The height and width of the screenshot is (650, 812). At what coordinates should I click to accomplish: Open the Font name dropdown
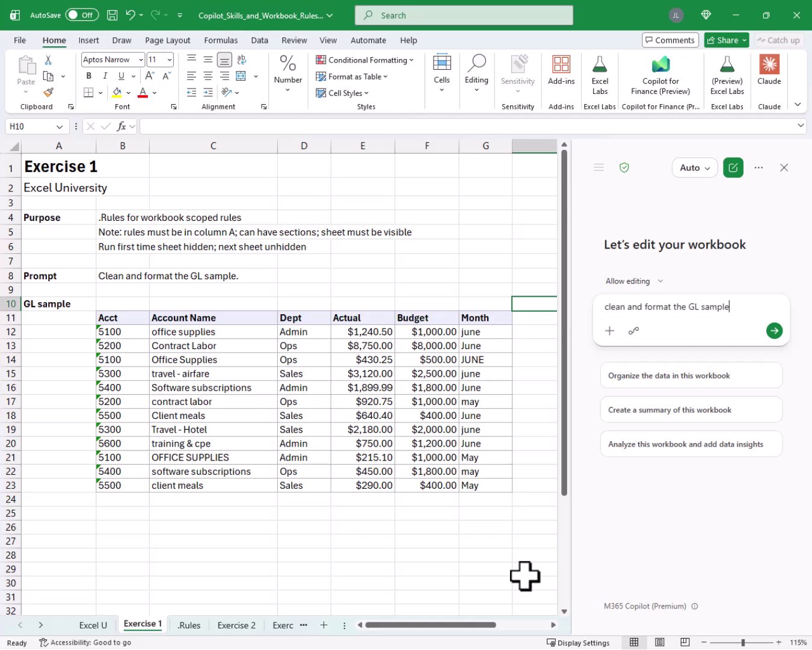click(141, 60)
